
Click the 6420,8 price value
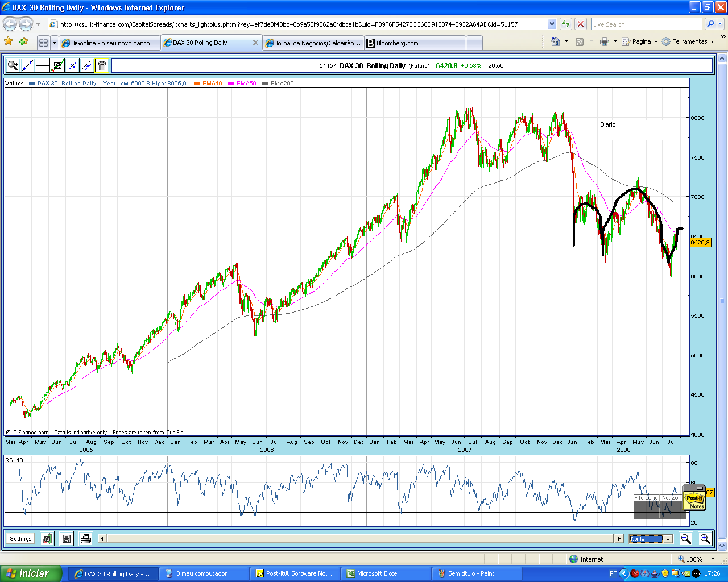[446, 66]
